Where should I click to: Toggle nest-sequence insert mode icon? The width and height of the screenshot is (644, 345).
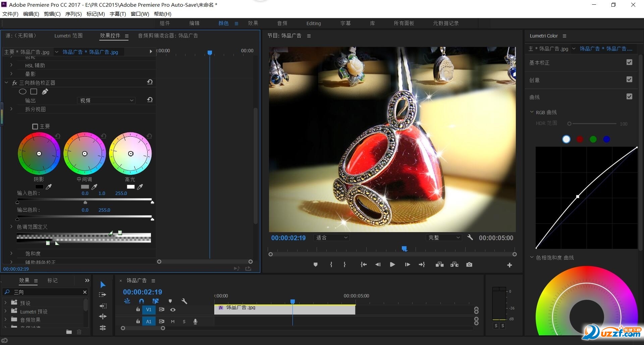(x=127, y=301)
